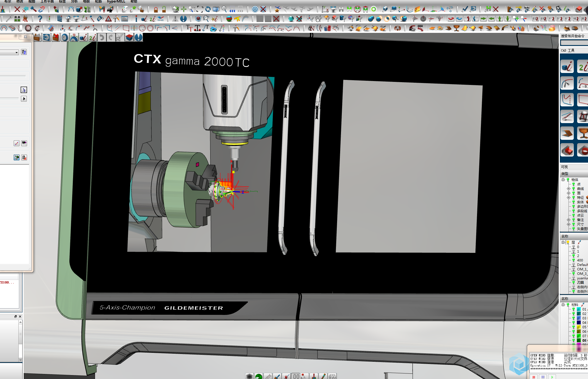This screenshot has width=588, height=379.
Task: Expand the 面 tree node
Action: 568,193
